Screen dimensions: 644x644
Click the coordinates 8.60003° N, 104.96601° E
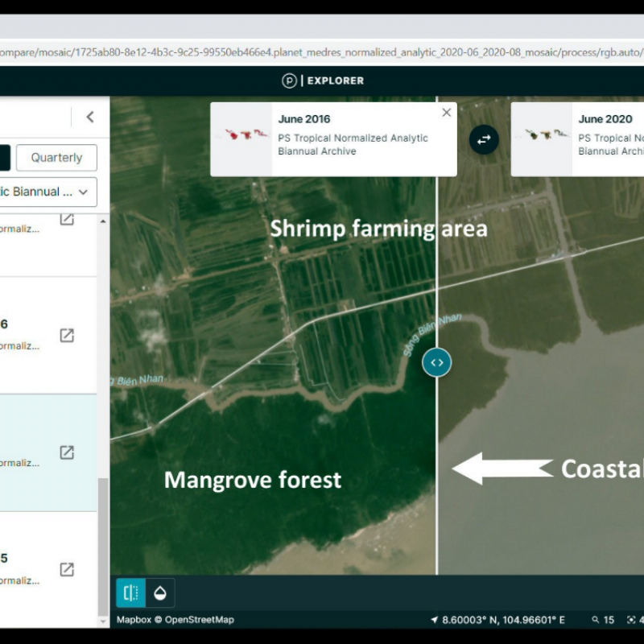(x=503, y=620)
